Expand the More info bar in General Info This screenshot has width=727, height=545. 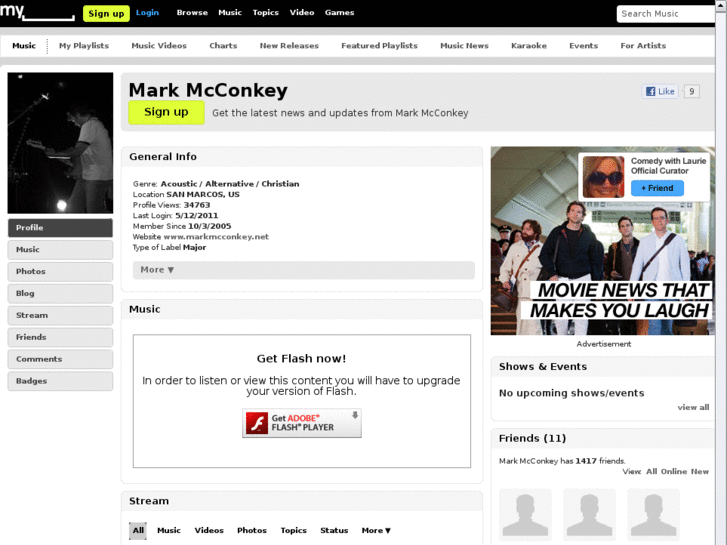[304, 270]
